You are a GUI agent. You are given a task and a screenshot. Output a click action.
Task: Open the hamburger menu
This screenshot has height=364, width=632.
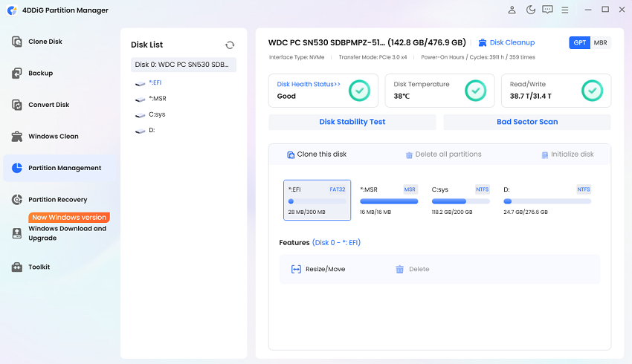click(564, 10)
